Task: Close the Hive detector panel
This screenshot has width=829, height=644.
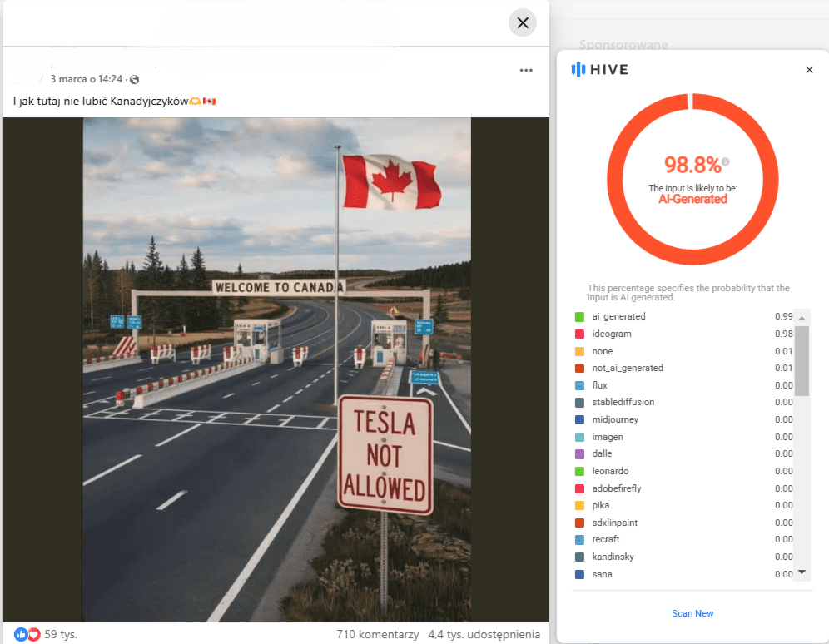Action: pos(809,70)
